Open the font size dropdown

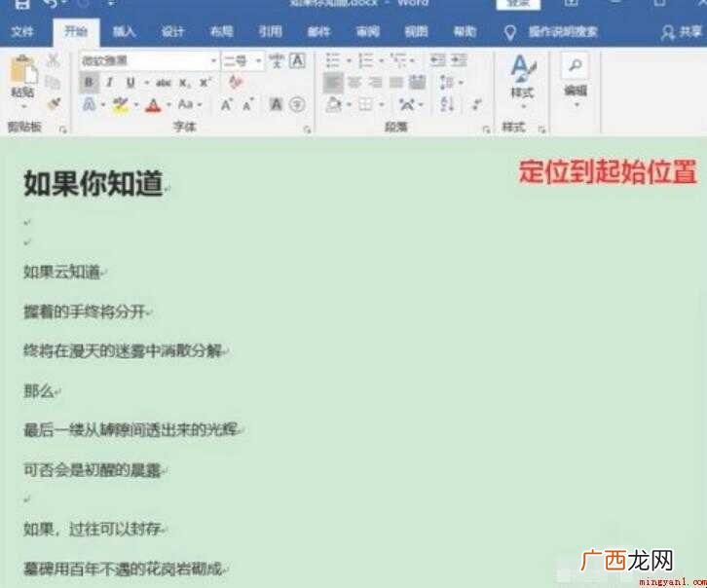pyautogui.click(x=258, y=60)
